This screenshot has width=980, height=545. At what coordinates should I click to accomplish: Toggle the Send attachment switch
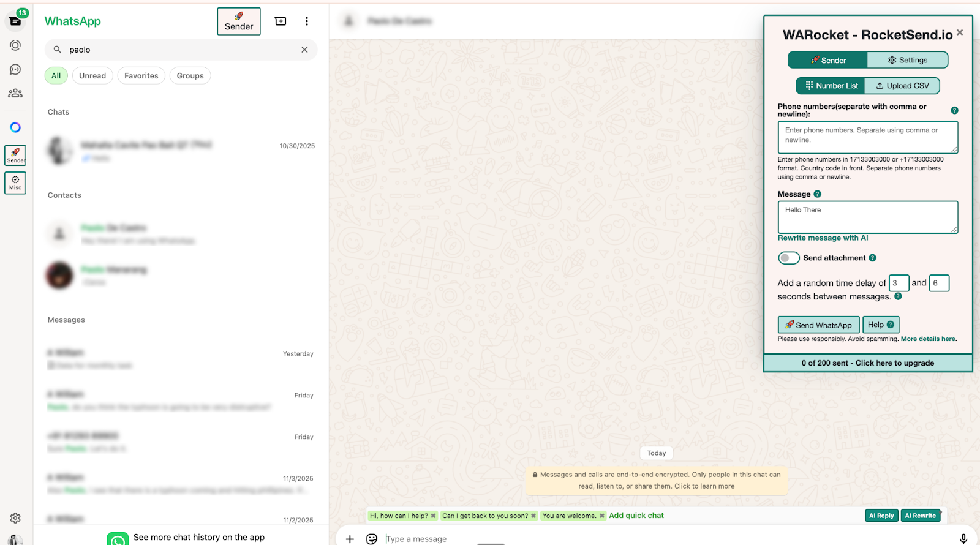click(x=789, y=258)
